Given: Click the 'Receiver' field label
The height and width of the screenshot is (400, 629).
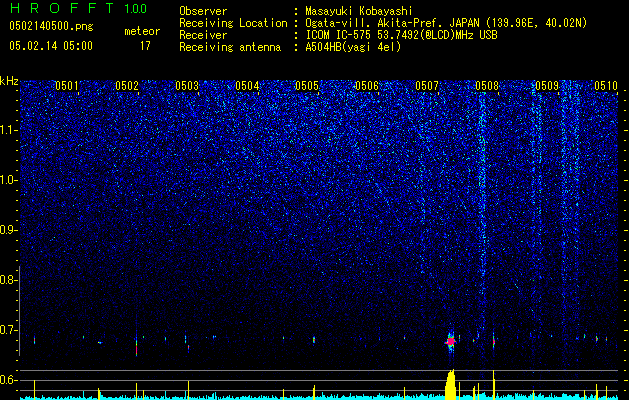Looking at the screenshot, I should [203, 35].
